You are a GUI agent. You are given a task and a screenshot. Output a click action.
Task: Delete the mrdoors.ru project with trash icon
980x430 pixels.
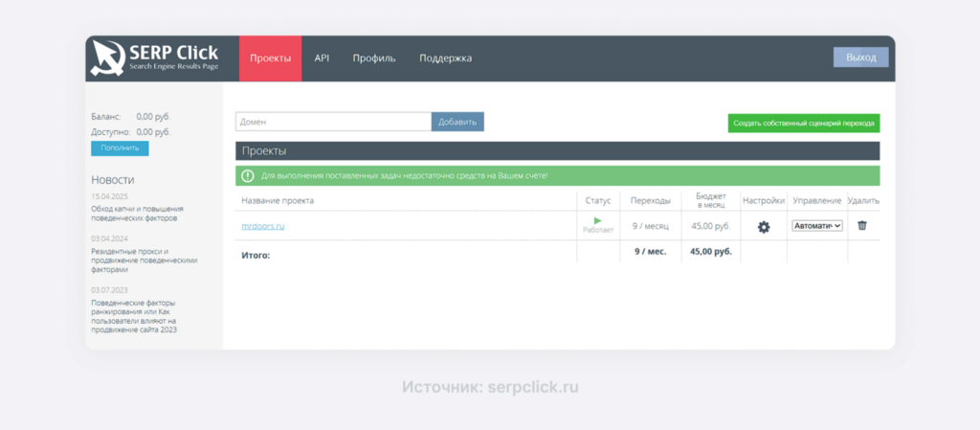862,226
